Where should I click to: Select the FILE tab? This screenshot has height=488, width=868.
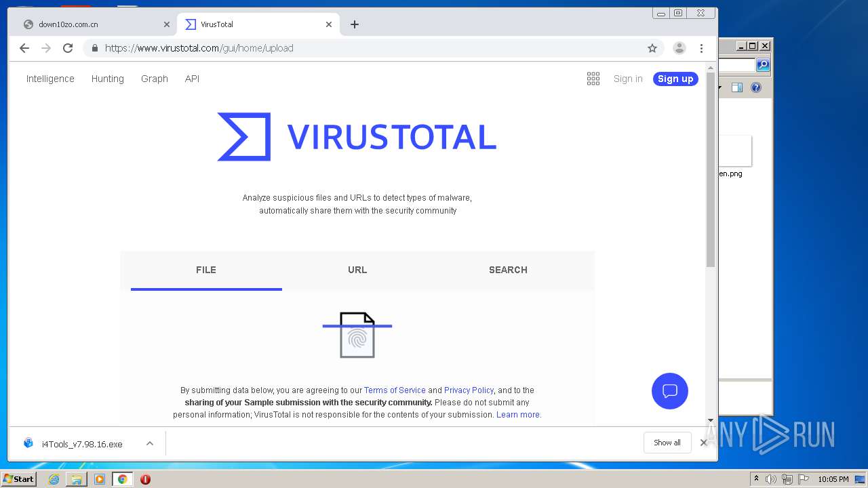click(206, 270)
